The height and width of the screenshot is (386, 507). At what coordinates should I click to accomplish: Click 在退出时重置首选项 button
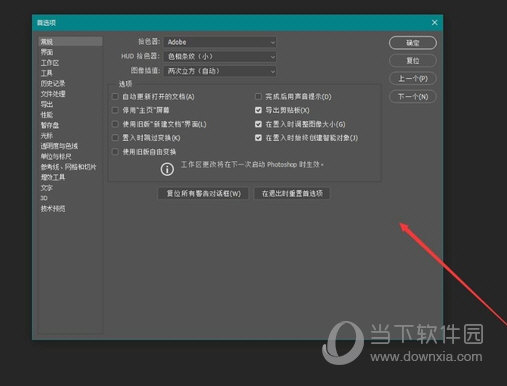point(292,193)
